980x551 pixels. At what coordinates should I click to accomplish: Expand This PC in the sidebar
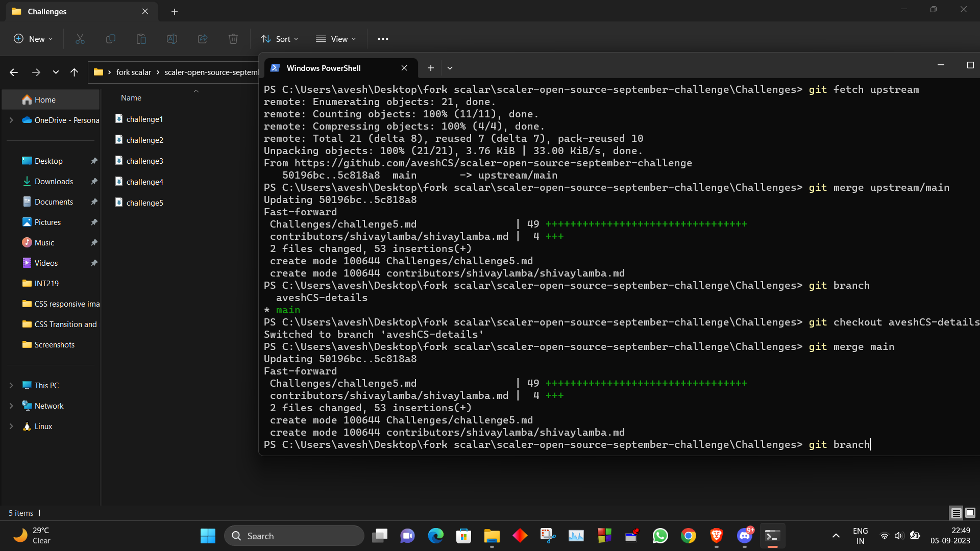(11, 385)
